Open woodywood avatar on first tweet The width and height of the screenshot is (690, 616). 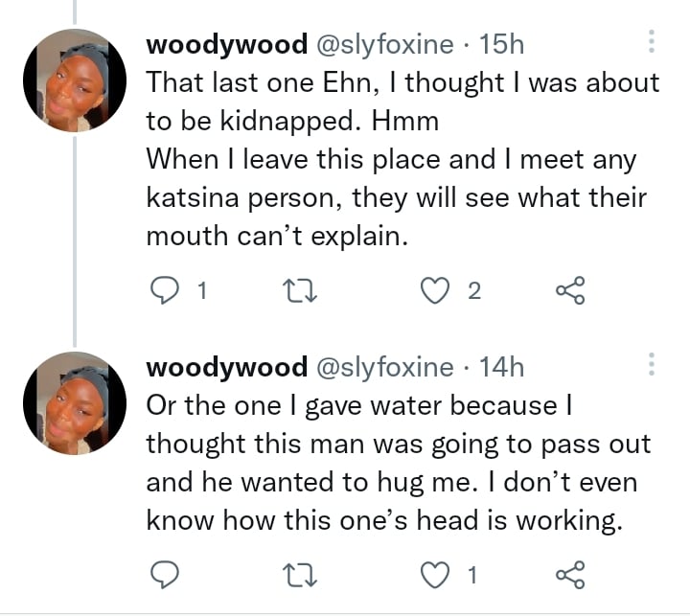(x=74, y=80)
